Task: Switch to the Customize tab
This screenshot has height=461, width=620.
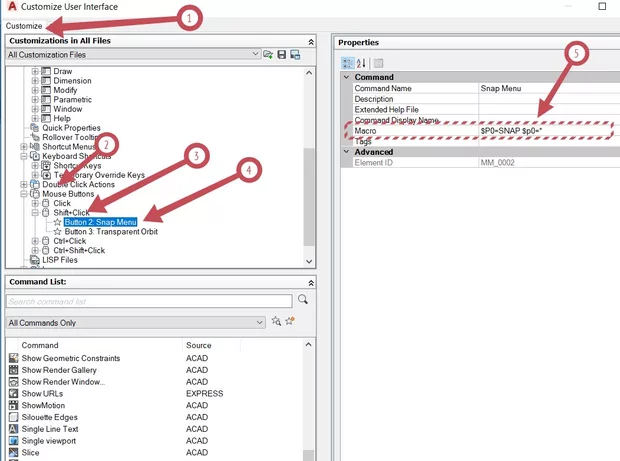Action: coord(24,26)
